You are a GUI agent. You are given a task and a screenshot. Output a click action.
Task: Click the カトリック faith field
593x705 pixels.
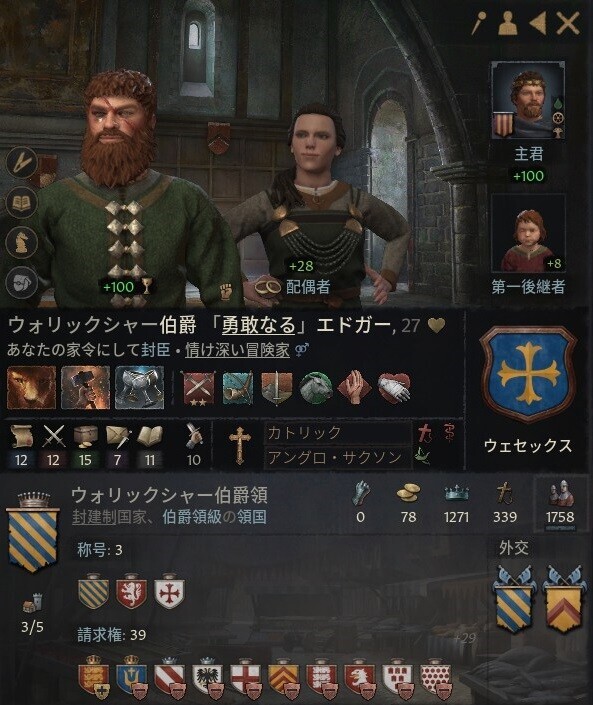(x=338, y=433)
